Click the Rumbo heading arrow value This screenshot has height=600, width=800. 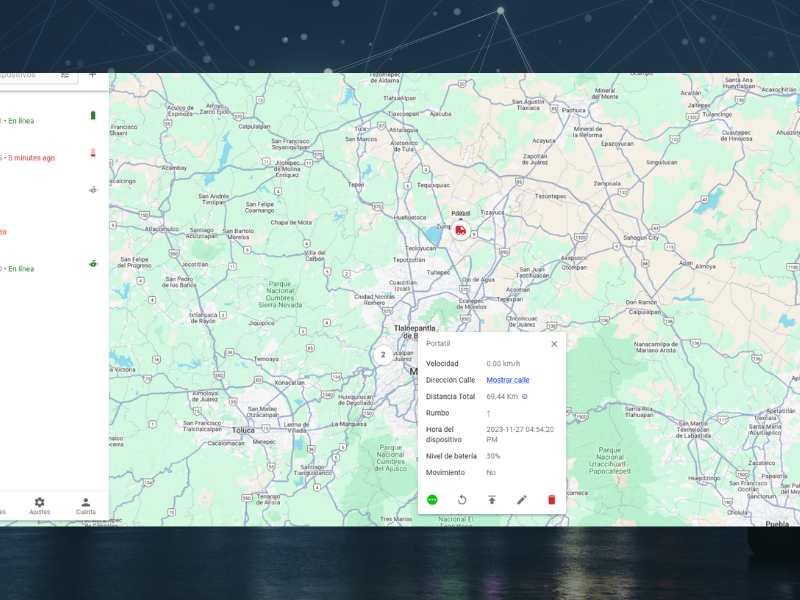488,413
